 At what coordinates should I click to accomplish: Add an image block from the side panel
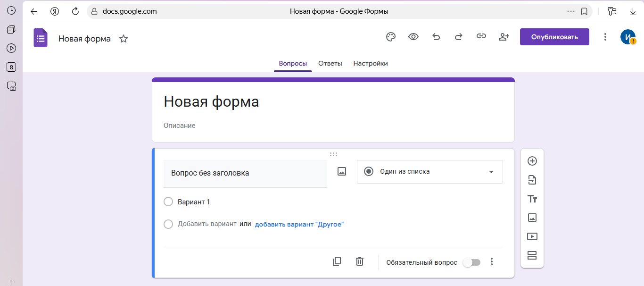532,218
